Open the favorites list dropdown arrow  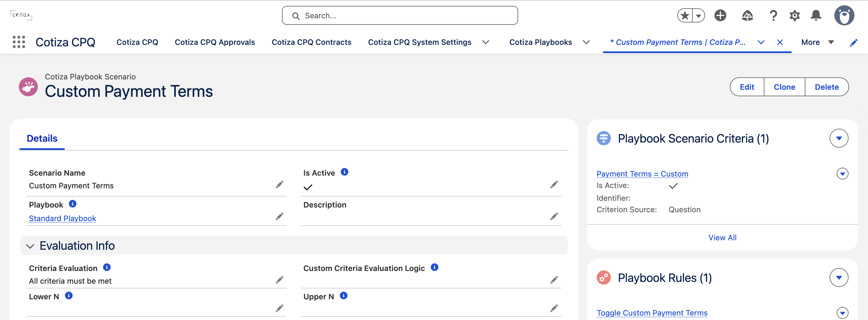tap(699, 15)
